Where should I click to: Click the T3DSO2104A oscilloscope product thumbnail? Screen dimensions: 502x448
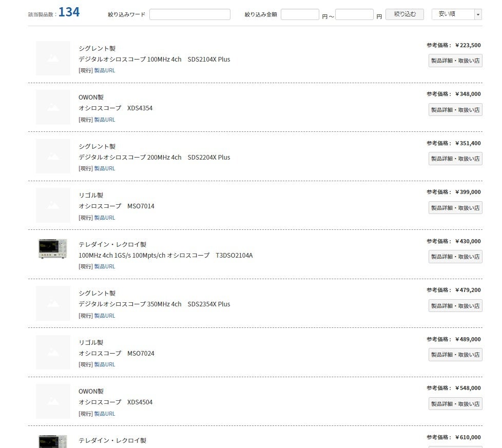click(53, 249)
